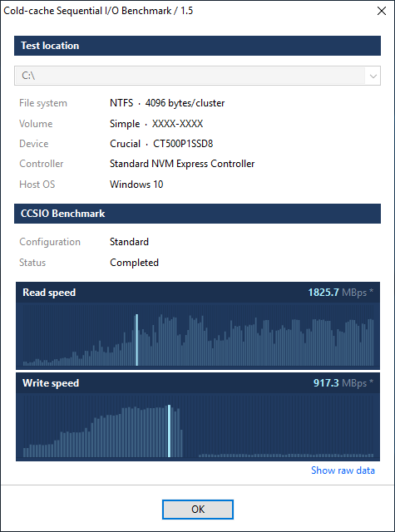This screenshot has width=395, height=532.
Task: Select the C:\ test location field
Action: 197,76
